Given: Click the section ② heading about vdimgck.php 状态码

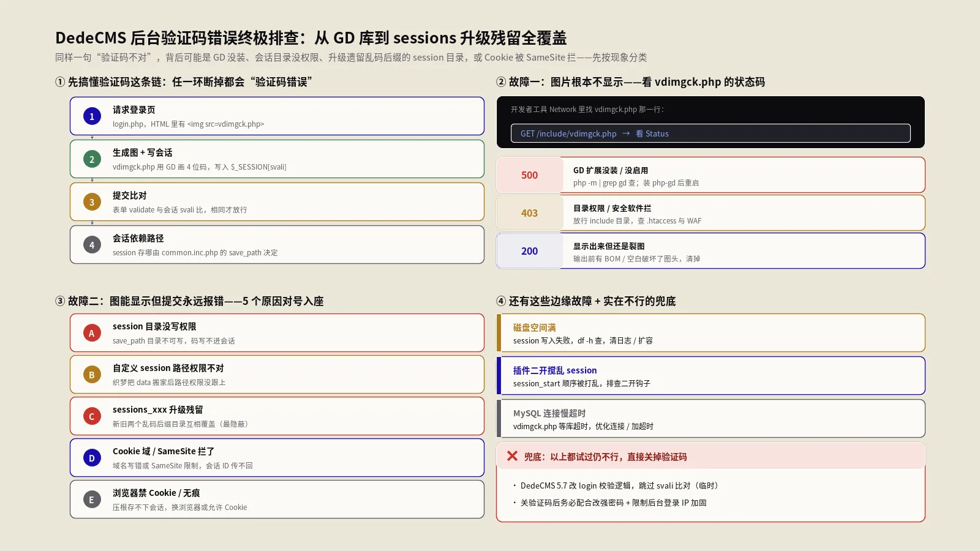Looking at the screenshot, I should click(x=630, y=82).
